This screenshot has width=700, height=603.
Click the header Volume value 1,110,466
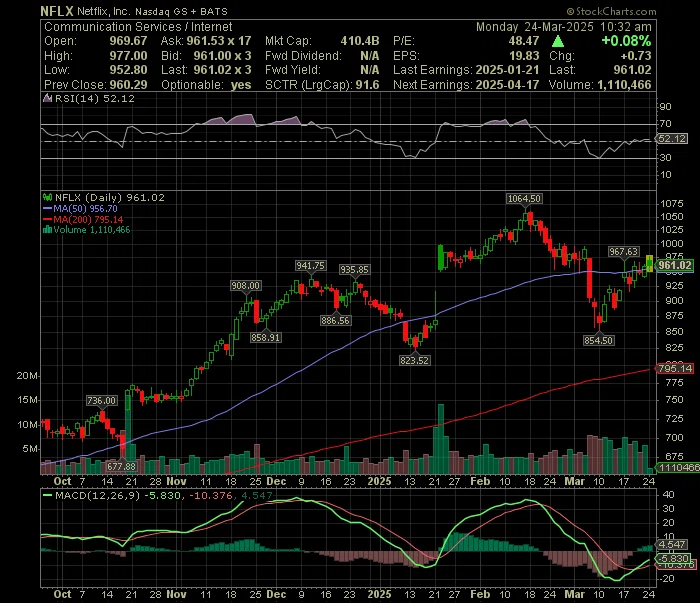624,85
